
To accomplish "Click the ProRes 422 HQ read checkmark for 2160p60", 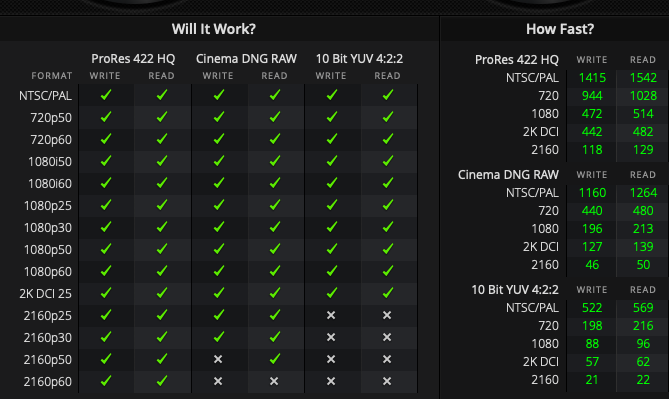I will tap(162, 381).
